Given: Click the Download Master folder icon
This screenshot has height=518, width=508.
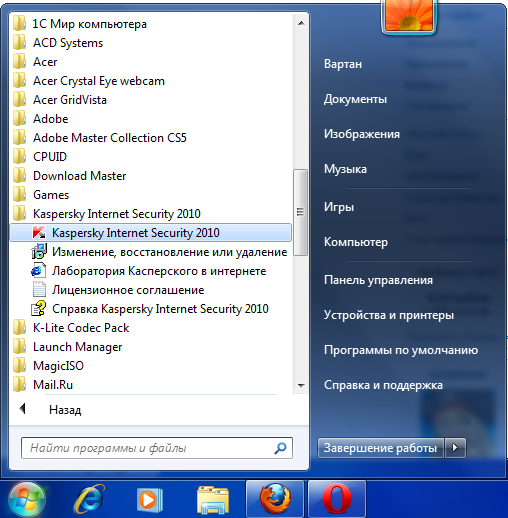Looking at the screenshot, I should pos(20,176).
